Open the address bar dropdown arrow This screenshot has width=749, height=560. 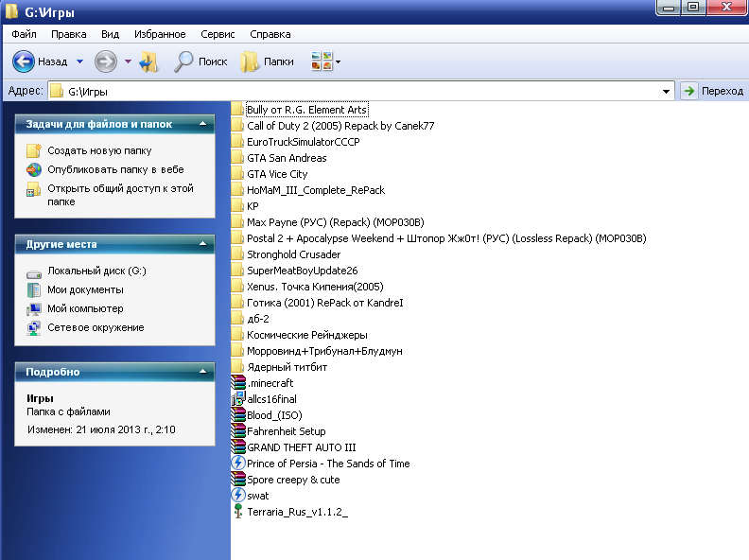point(666,91)
